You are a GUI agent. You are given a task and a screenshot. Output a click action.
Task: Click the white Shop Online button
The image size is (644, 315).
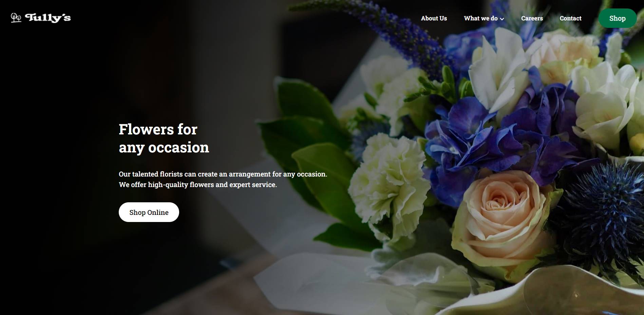click(x=149, y=212)
